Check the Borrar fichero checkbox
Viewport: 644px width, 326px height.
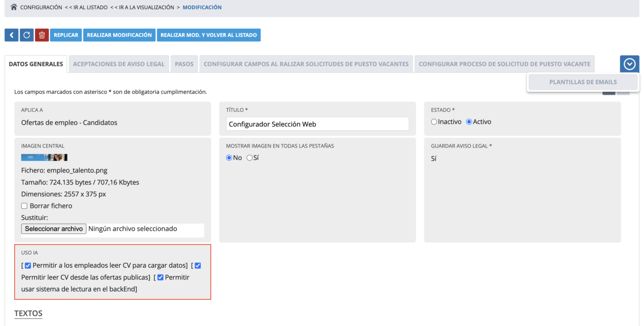pyautogui.click(x=25, y=206)
